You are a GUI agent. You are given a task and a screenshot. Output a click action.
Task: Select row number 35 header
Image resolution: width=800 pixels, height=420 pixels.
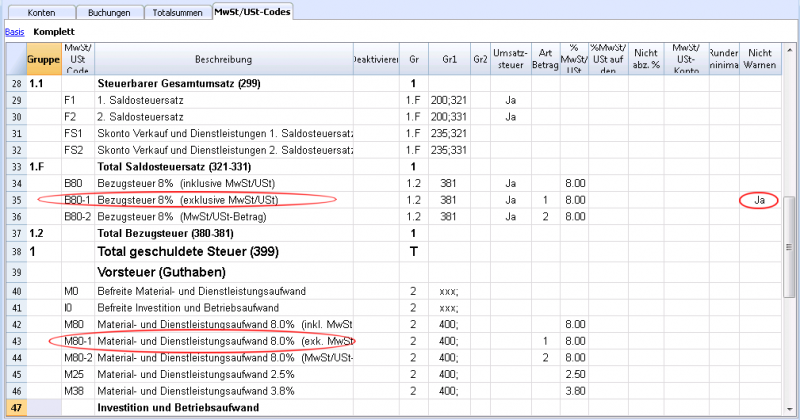(16, 200)
